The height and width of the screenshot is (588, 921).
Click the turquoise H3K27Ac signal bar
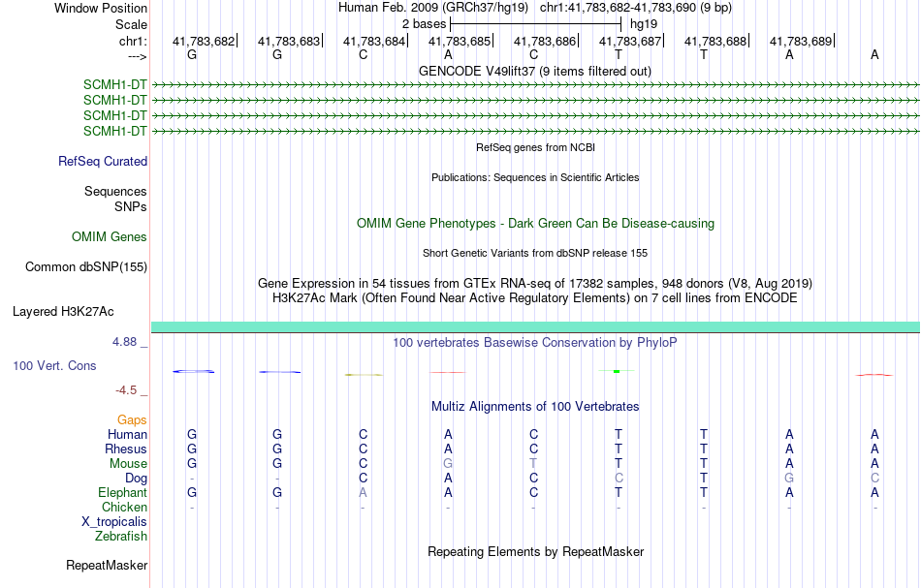coord(535,326)
